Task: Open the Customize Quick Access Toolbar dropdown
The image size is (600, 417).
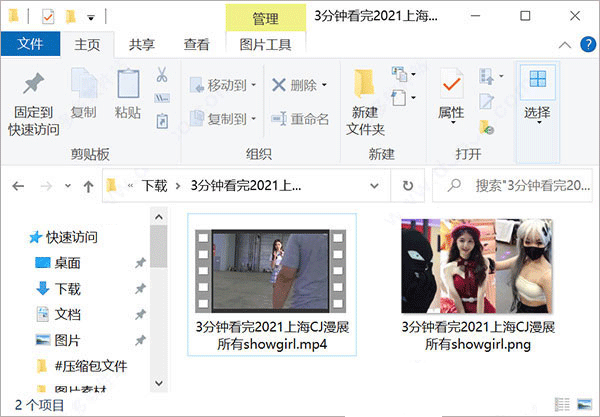Action: click(91, 18)
